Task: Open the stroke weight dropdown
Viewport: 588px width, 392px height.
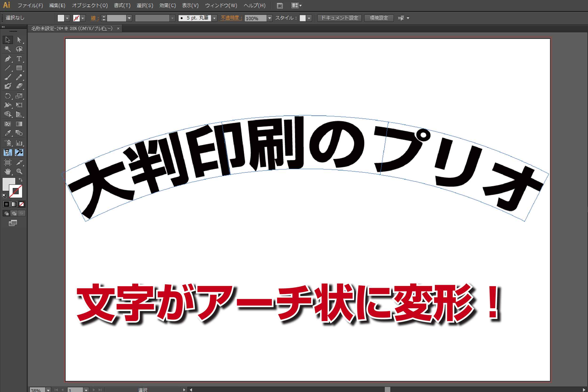Action: pyautogui.click(x=129, y=18)
